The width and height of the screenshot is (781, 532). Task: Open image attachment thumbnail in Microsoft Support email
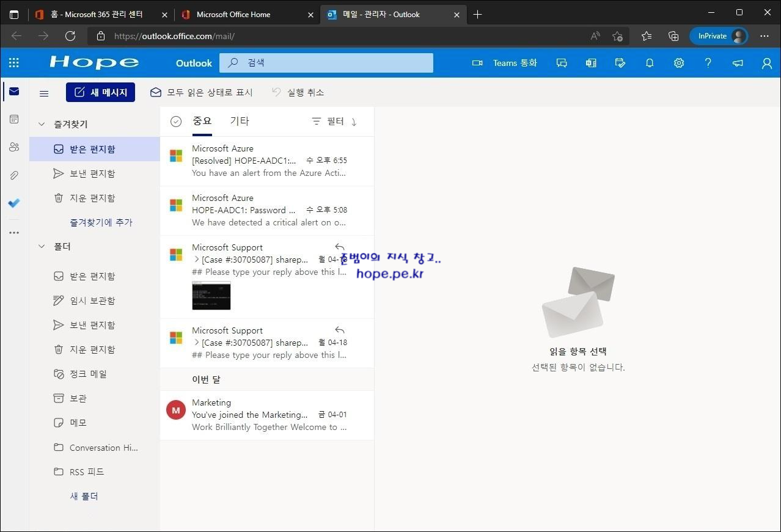pyautogui.click(x=211, y=296)
